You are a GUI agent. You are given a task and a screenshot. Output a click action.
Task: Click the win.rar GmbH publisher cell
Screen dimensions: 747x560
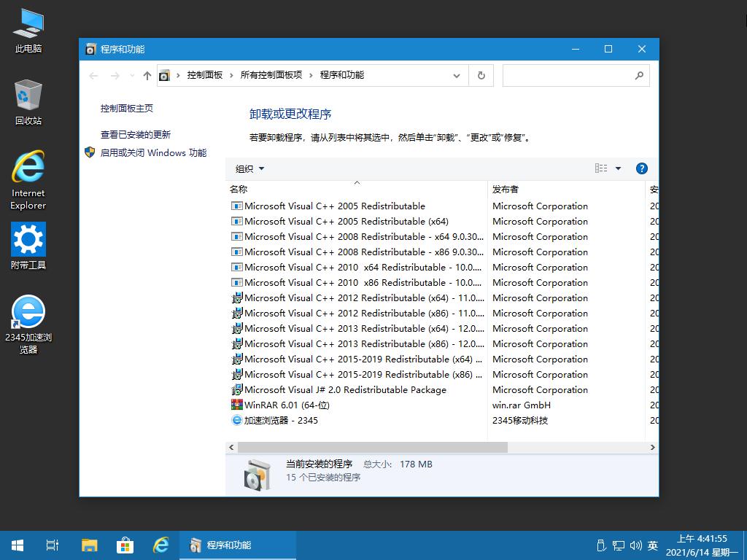coord(521,405)
